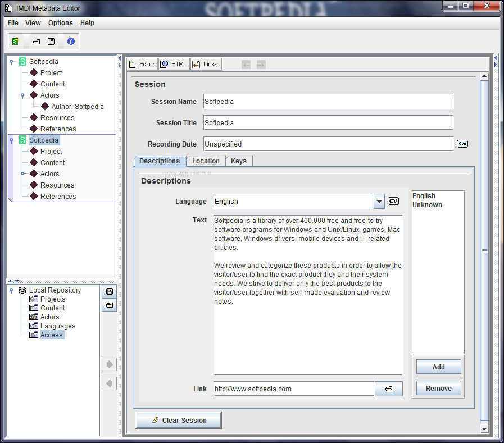Screen dimensions: 504x443
Task: Select the Editor view tab
Action: [142, 64]
